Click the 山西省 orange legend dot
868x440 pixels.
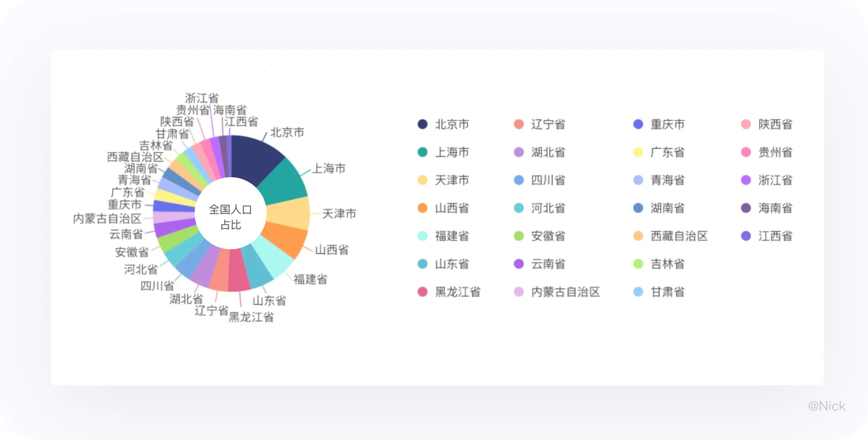pyautogui.click(x=422, y=208)
